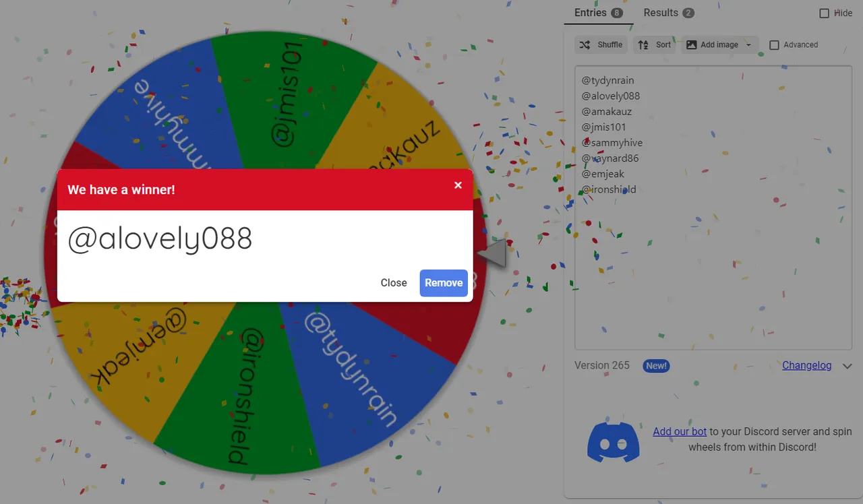Sort the wheel entries

pyautogui.click(x=654, y=44)
